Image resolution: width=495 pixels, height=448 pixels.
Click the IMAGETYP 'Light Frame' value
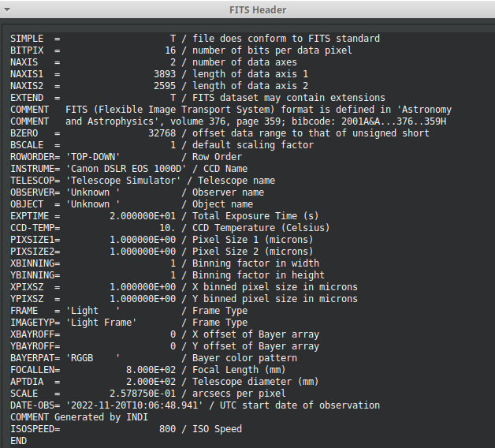101,323
